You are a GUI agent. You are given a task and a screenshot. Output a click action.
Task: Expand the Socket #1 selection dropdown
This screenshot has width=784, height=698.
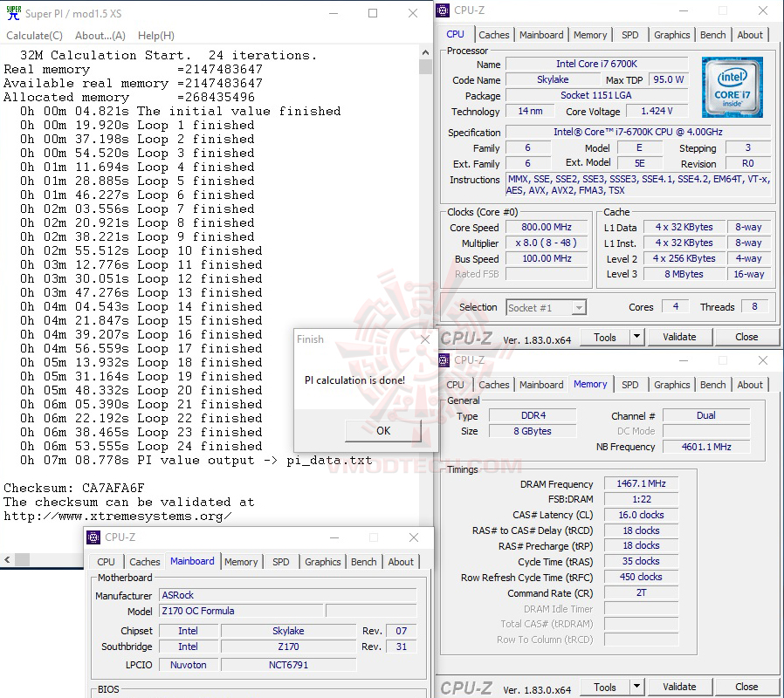coord(579,308)
